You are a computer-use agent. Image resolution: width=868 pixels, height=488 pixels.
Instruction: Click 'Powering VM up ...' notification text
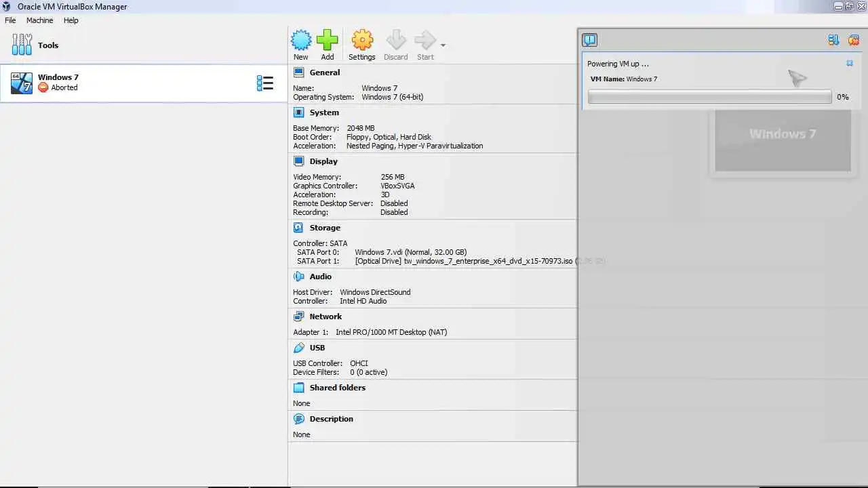point(618,64)
